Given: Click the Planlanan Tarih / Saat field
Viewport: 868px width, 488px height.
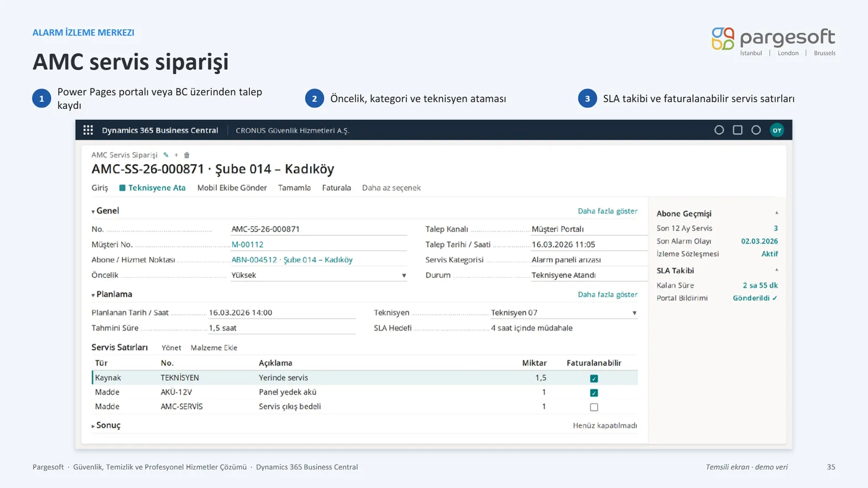Looking at the screenshot, I should point(281,313).
